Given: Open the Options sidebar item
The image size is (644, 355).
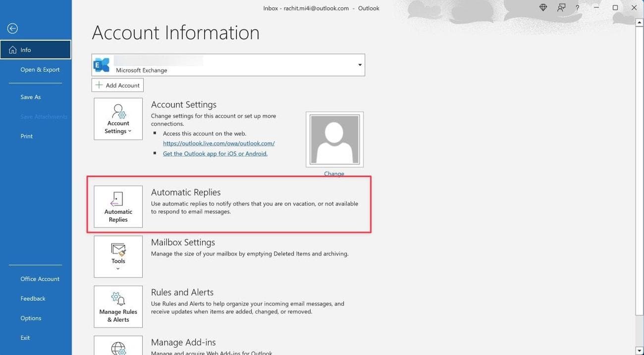Looking at the screenshot, I should tap(31, 318).
